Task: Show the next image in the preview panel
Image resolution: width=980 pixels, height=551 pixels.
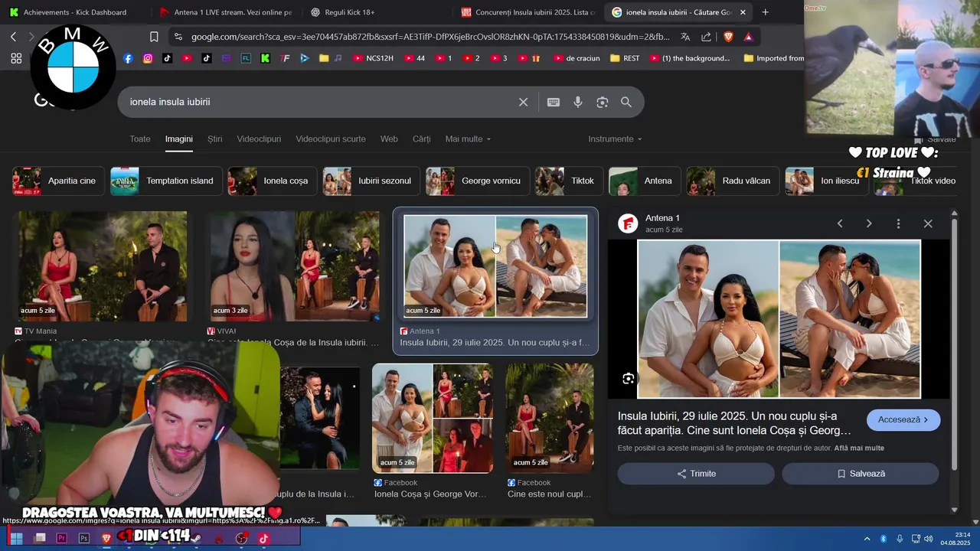Action: click(x=869, y=223)
